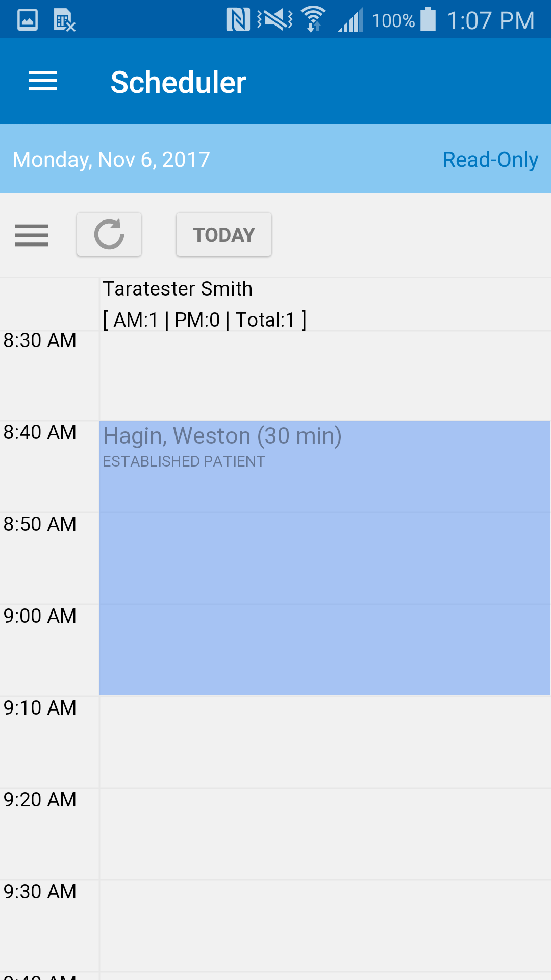The image size is (551, 980).
Task: Tap the ESTABLISHED PATIENT appointment label
Action: (184, 461)
